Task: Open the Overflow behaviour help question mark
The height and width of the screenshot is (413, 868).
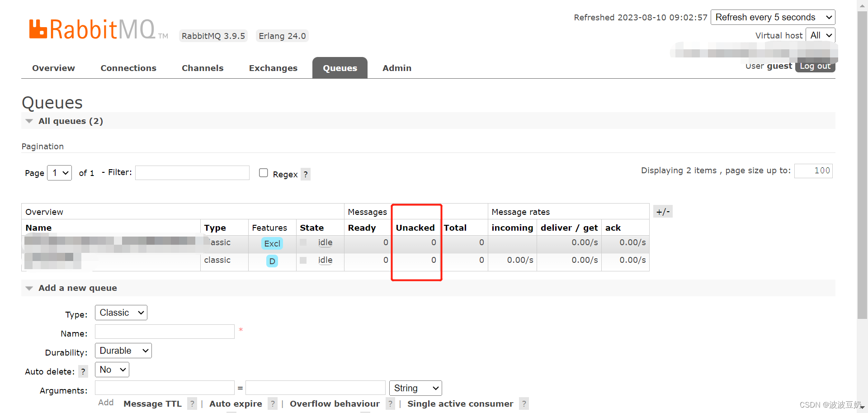Action: pyautogui.click(x=390, y=404)
